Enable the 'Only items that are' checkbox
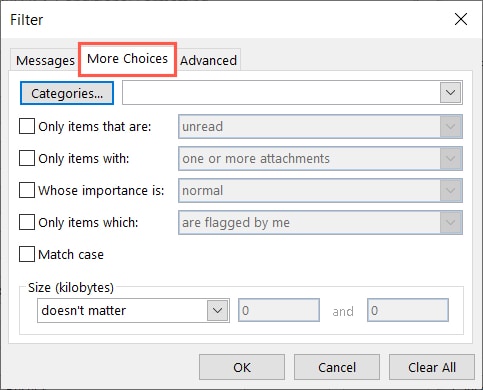 27,127
